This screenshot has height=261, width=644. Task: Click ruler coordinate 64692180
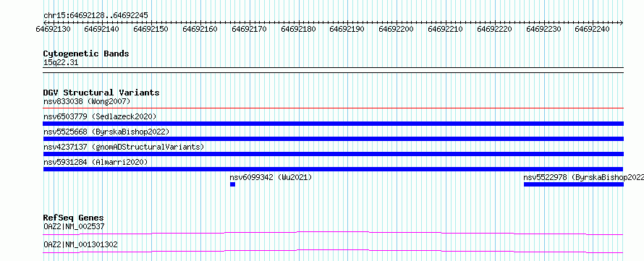click(299, 29)
